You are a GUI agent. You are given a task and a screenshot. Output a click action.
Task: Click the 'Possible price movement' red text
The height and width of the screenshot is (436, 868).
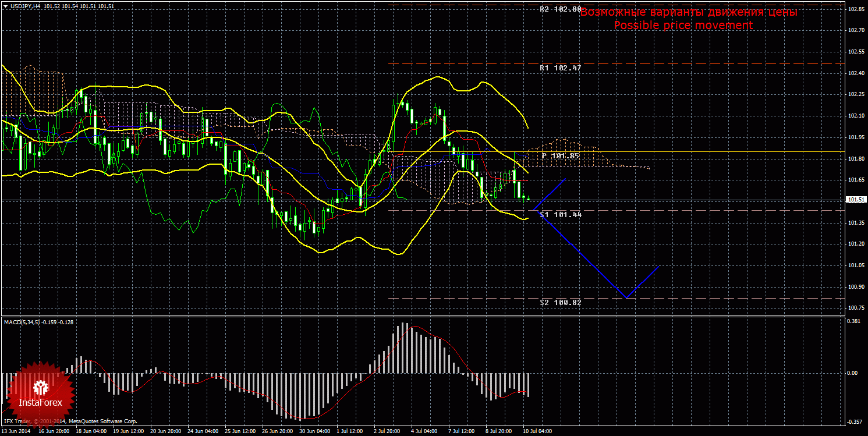tap(683, 26)
